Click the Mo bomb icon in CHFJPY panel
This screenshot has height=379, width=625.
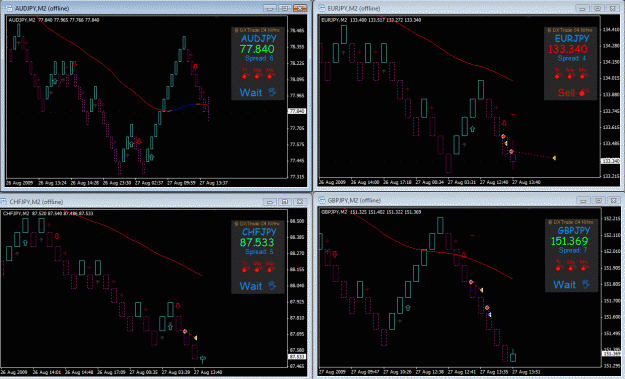(x=270, y=269)
